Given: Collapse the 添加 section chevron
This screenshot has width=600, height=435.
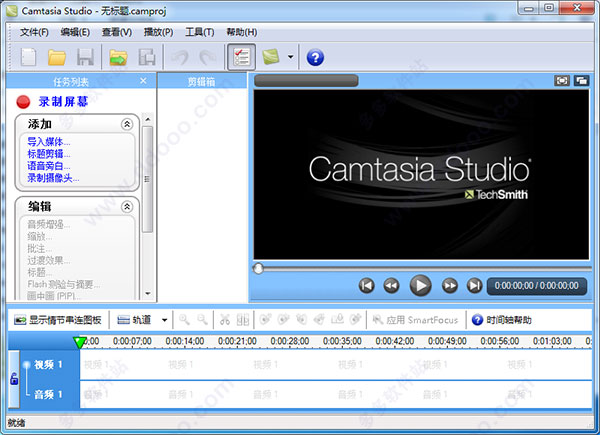Looking at the screenshot, I should [x=127, y=124].
